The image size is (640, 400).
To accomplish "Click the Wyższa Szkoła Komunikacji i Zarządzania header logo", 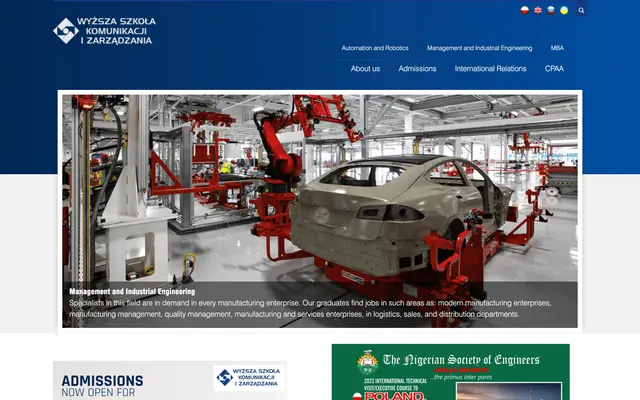I will [x=104, y=31].
